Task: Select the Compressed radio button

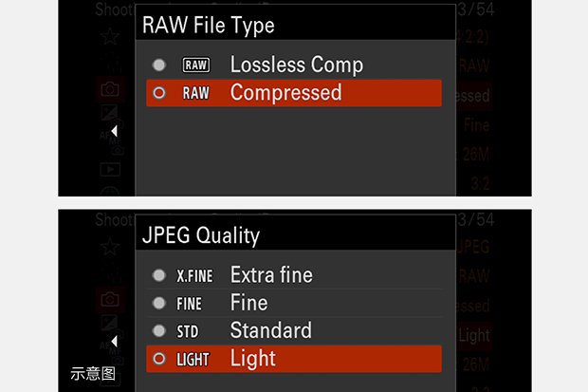Action: click(159, 93)
